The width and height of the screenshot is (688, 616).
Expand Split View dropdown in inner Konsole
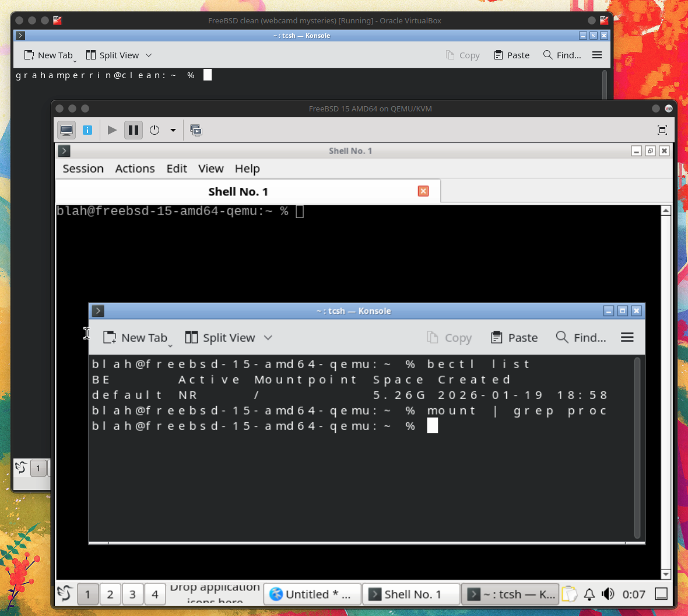click(268, 338)
